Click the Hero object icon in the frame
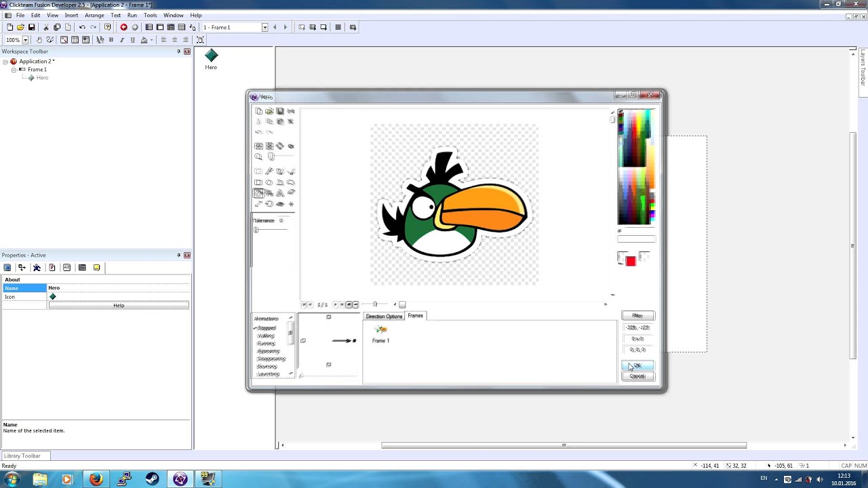Screen dimensions: 868x488 point(211,56)
